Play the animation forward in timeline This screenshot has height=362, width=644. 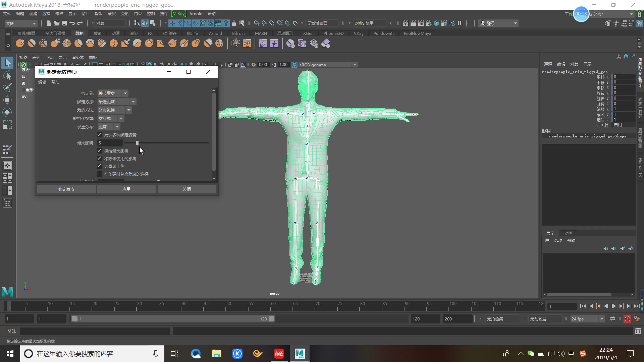pos(613,306)
